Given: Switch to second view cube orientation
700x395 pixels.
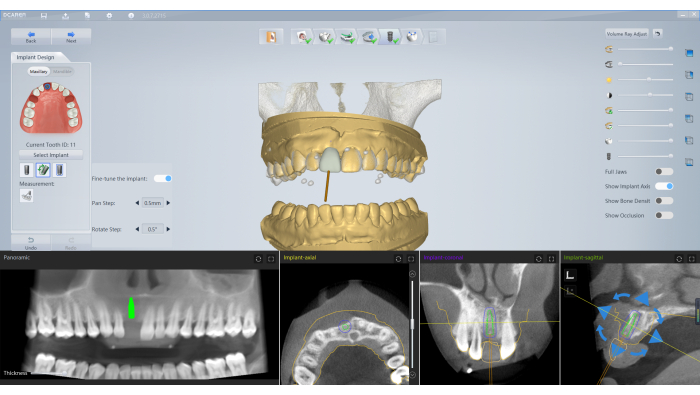Looking at the screenshot, I should click(689, 75).
